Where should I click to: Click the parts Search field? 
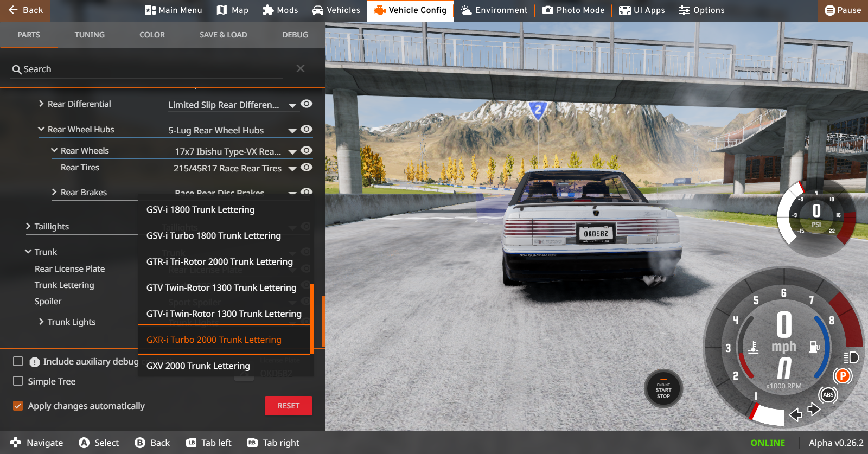(146, 69)
